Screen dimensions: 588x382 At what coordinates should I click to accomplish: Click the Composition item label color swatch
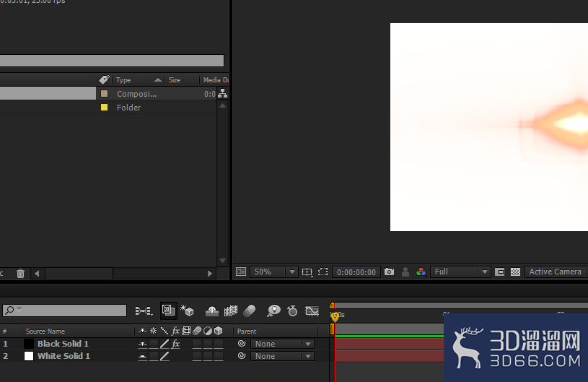[x=104, y=93]
